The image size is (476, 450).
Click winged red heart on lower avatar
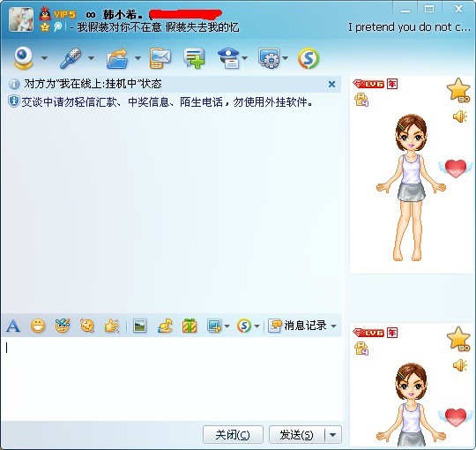456,417
